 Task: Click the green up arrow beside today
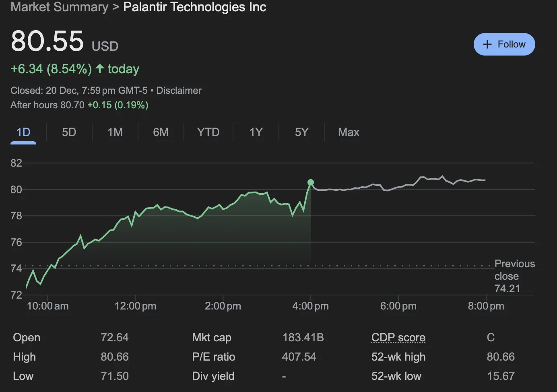pos(100,69)
